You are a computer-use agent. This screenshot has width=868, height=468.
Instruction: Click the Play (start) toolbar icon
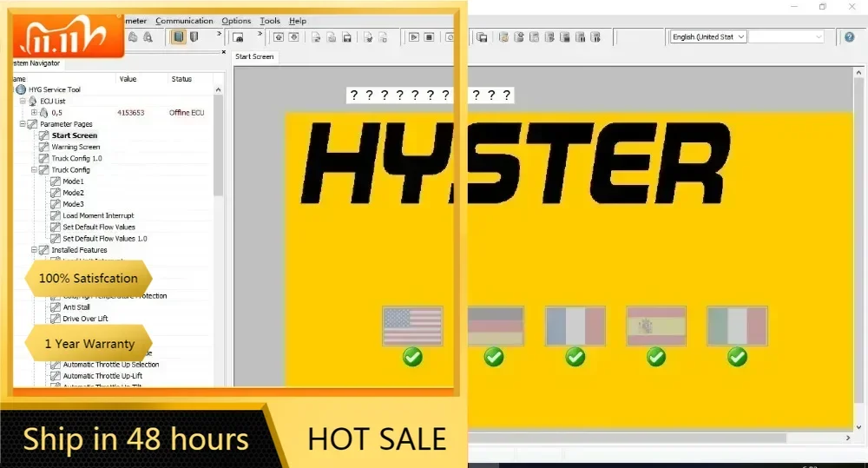(413, 37)
